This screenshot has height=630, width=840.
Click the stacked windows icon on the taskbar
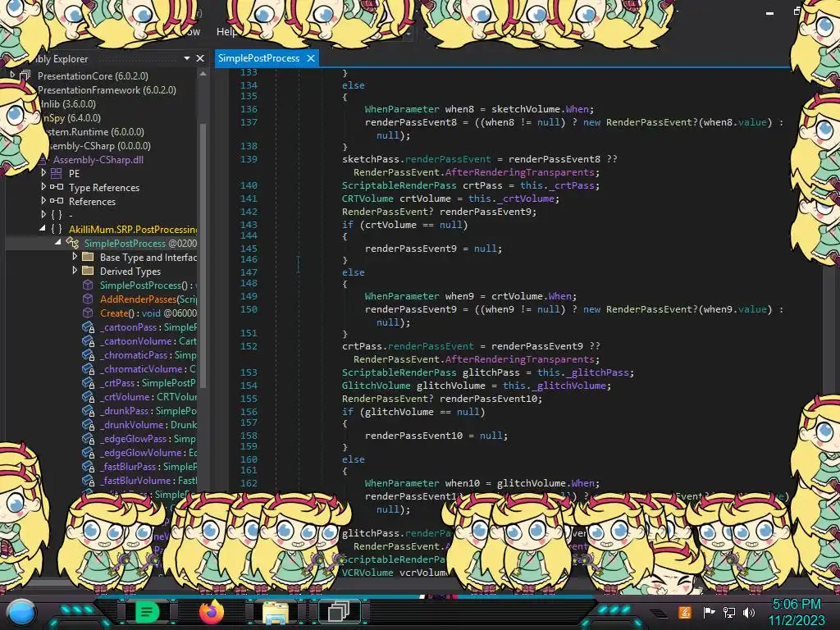[339, 611]
